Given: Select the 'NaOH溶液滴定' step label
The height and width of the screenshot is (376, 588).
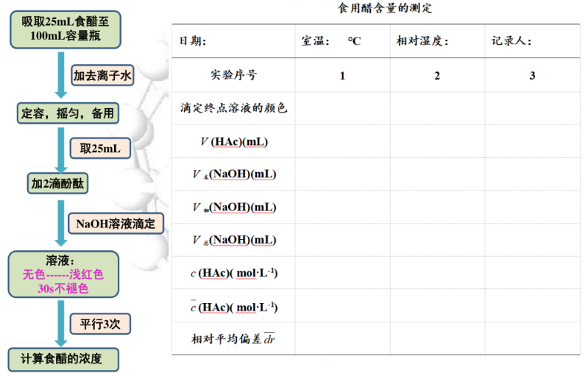Looking at the screenshot, I should [x=116, y=224].
